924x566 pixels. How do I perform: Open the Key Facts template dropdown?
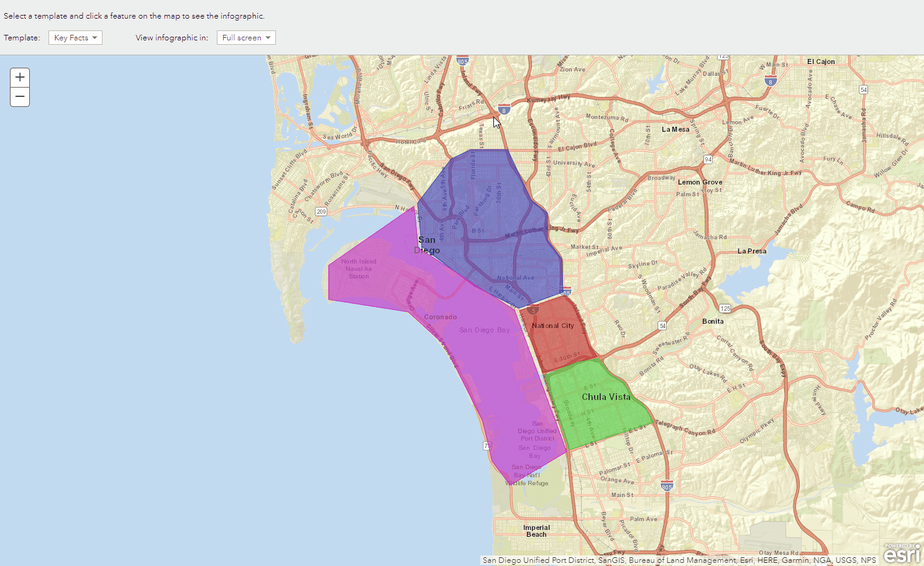(75, 38)
